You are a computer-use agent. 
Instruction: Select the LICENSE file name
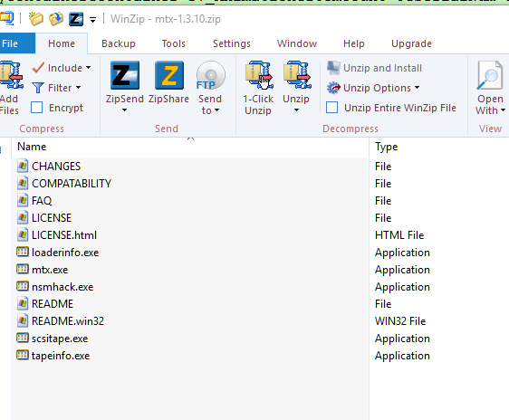[52, 218]
